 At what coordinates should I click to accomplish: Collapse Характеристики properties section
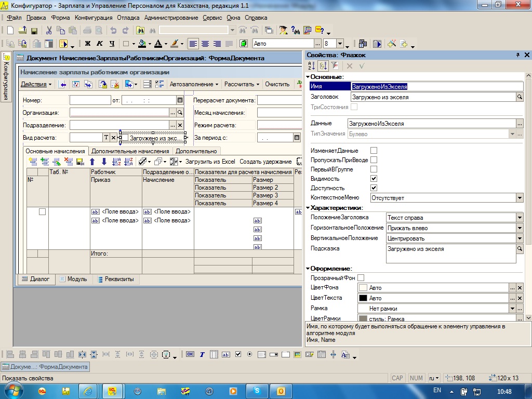(x=308, y=208)
